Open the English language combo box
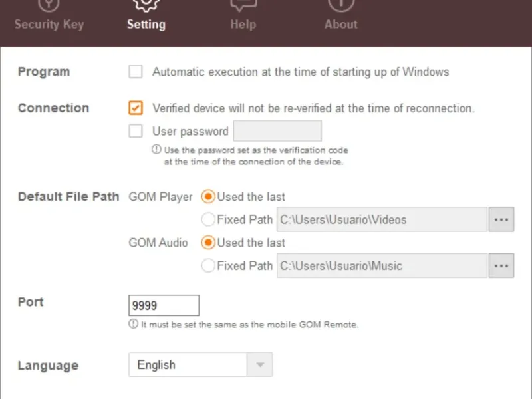 click(188, 365)
